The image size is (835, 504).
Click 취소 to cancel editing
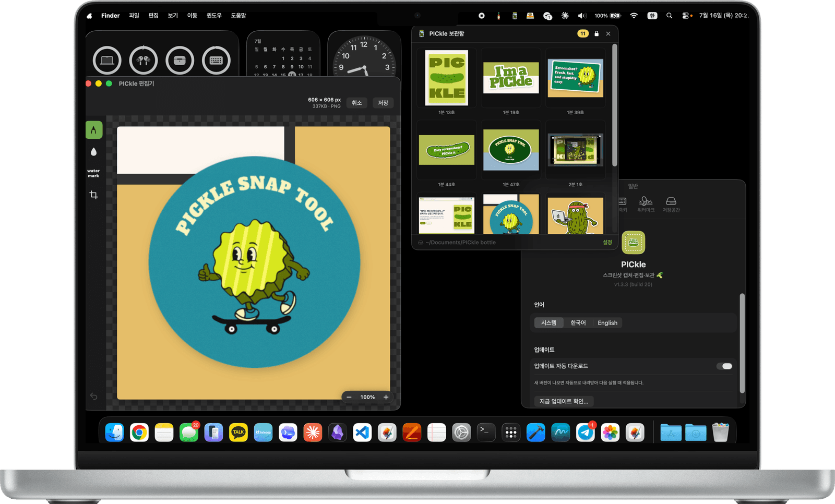pos(357,103)
